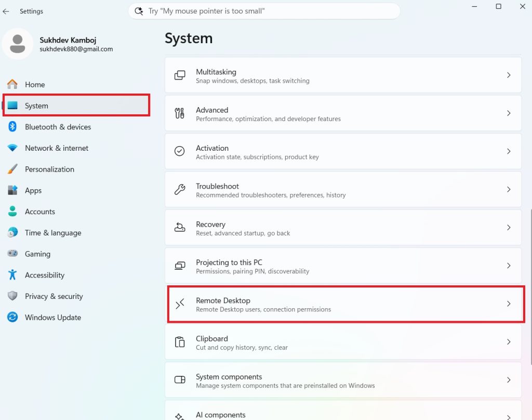
Task: Click the Personalization paintbrush icon
Action: pyautogui.click(x=12, y=169)
